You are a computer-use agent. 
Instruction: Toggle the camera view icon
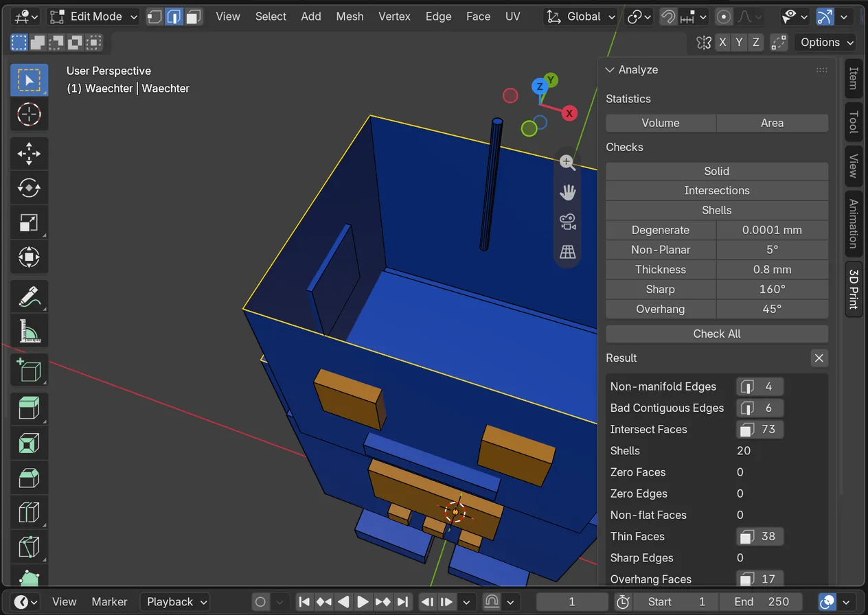pos(567,222)
